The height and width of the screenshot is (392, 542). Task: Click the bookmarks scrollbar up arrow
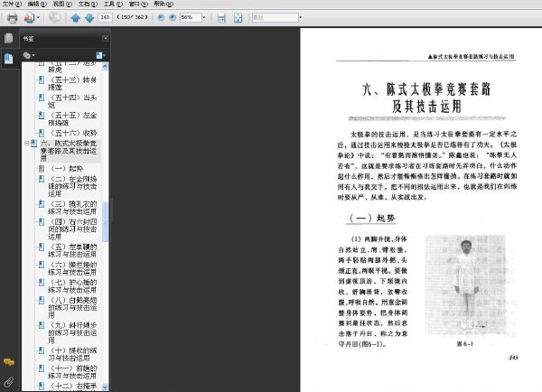[105, 66]
